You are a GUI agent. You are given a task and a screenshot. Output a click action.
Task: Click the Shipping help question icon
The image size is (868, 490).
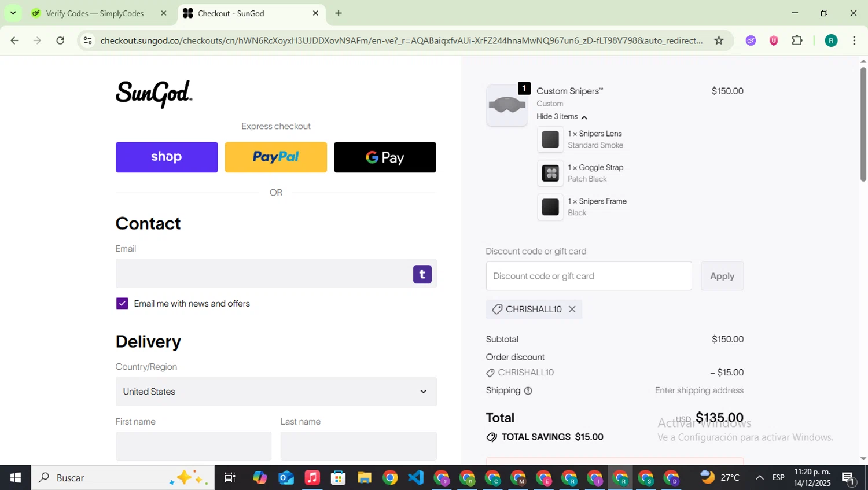[x=528, y=391]
